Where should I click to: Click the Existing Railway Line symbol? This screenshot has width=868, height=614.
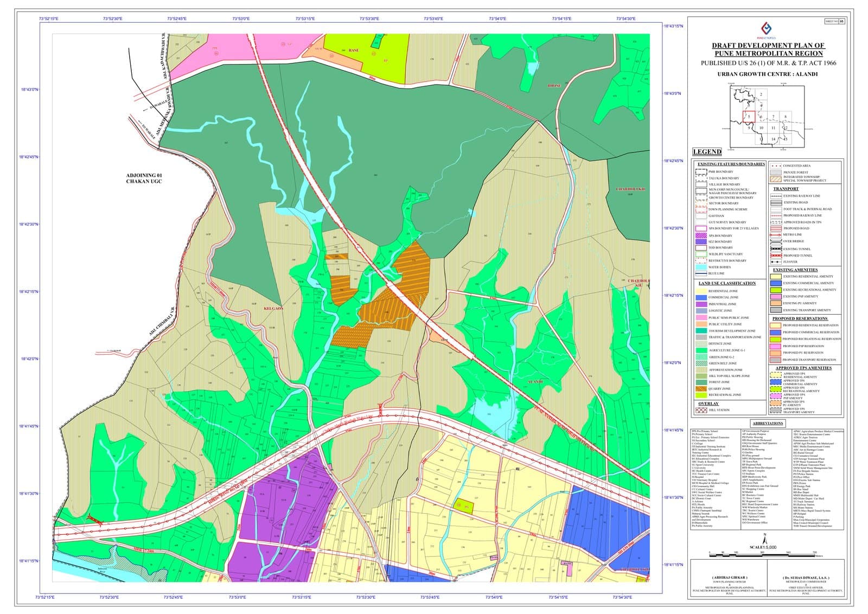[775, 196]
